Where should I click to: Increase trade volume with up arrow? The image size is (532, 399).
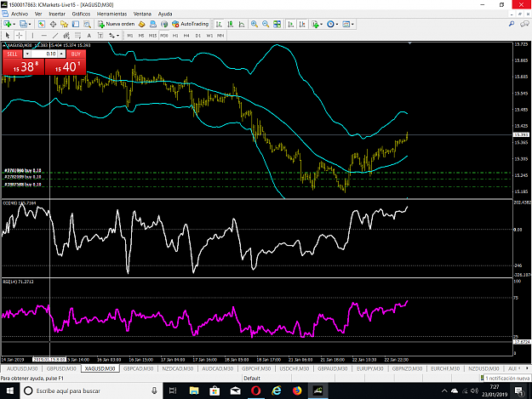tap(61, 54)
